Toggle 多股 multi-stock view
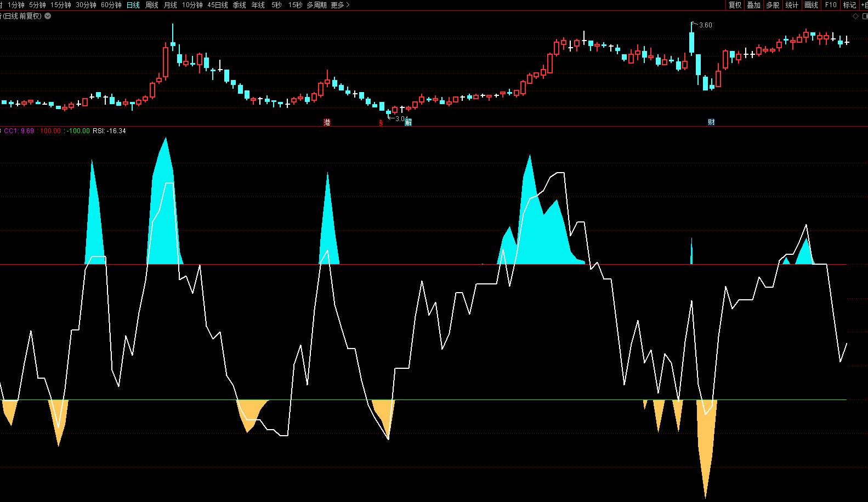 773,5
